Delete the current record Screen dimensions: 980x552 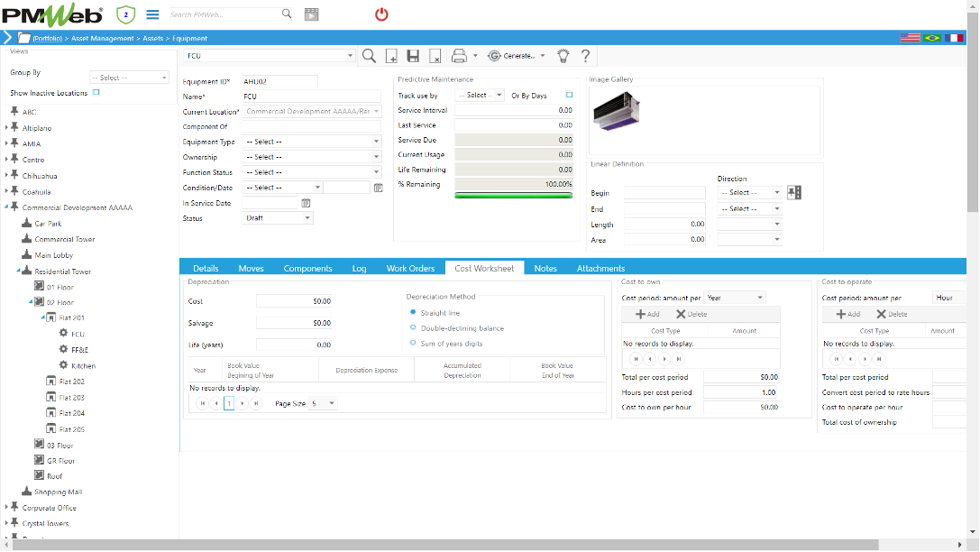[435, 56]
